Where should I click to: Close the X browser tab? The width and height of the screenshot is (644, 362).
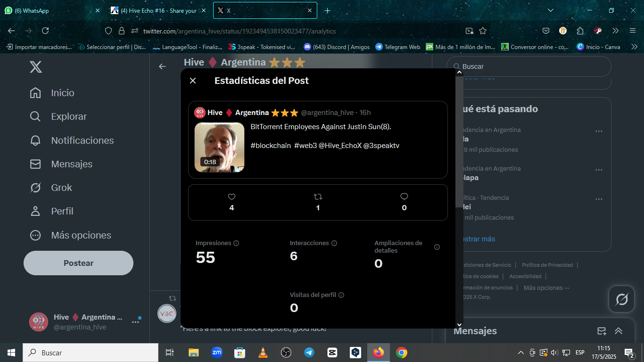310,10
